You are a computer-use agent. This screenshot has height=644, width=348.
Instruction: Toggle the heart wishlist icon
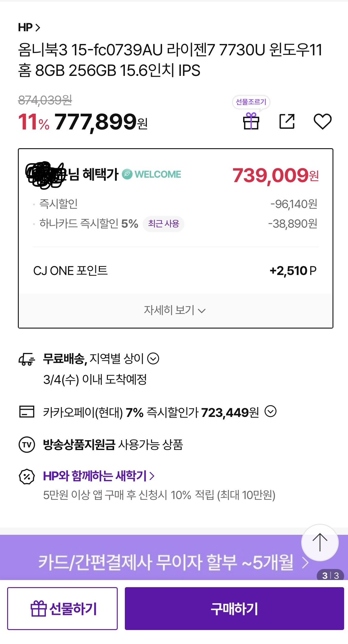(323, 121)
